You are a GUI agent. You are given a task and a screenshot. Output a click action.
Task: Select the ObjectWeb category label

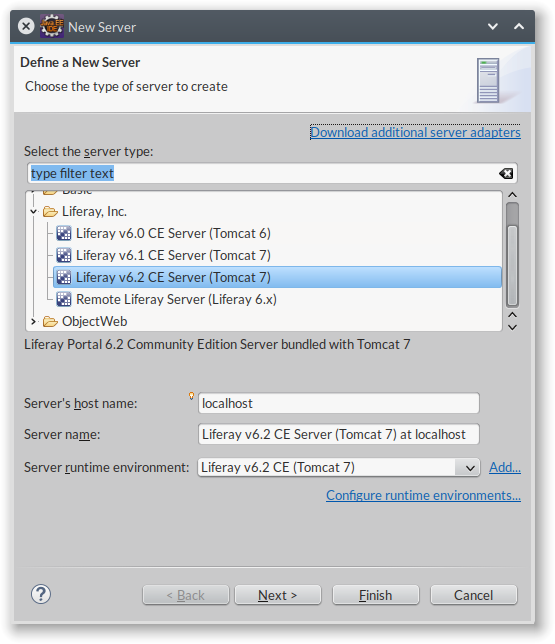[94, 322]
